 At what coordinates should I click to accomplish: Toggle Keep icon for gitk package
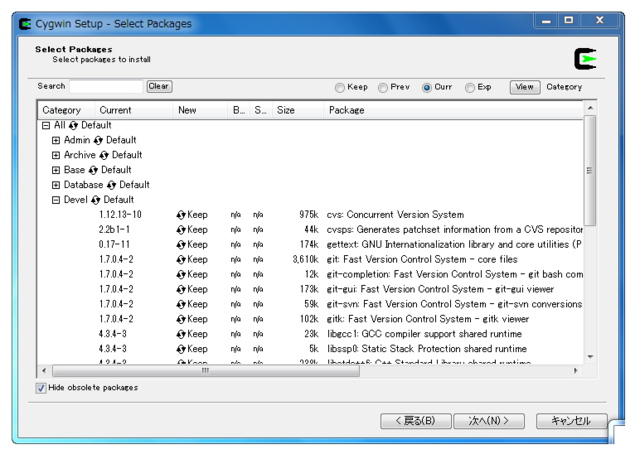(x=181, y=319)
